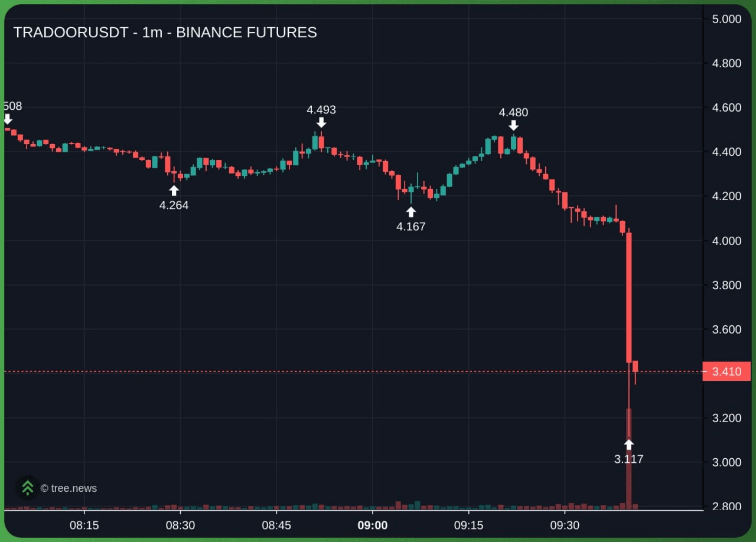Viewport: 756px width, 542px height.
Task: Click the large red crash candle body
Action: (629, 295)
